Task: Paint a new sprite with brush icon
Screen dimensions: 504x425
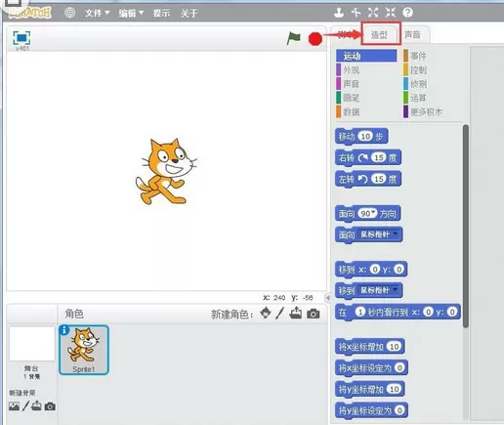Action: click(x=280, y=314)
